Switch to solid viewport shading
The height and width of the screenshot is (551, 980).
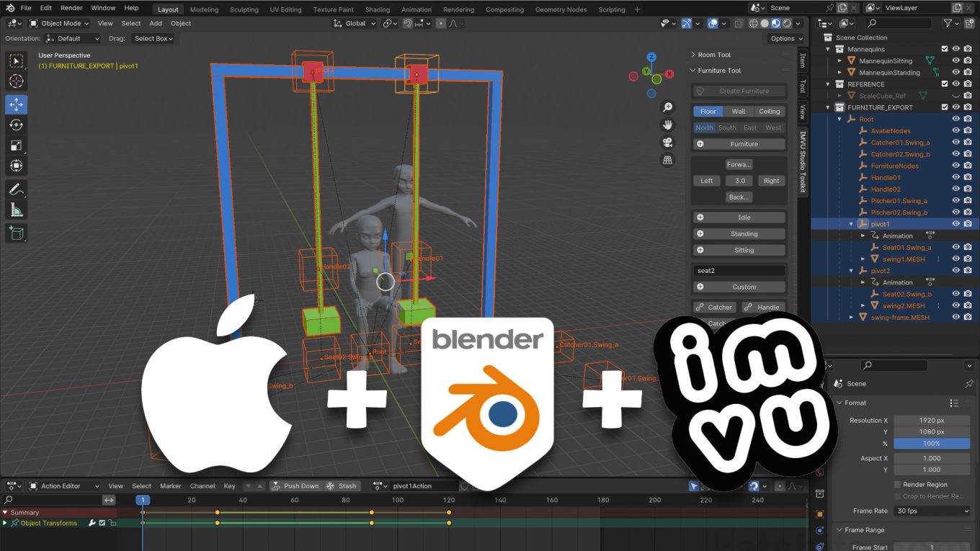[765, 23]
